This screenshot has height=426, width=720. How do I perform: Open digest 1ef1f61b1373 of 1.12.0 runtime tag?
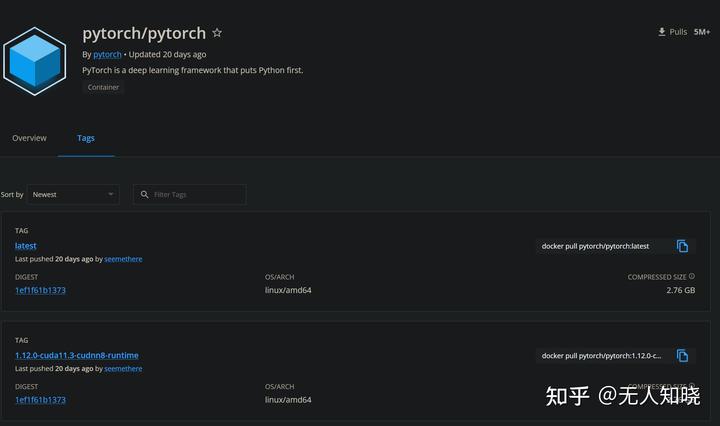tap(40, 400)
